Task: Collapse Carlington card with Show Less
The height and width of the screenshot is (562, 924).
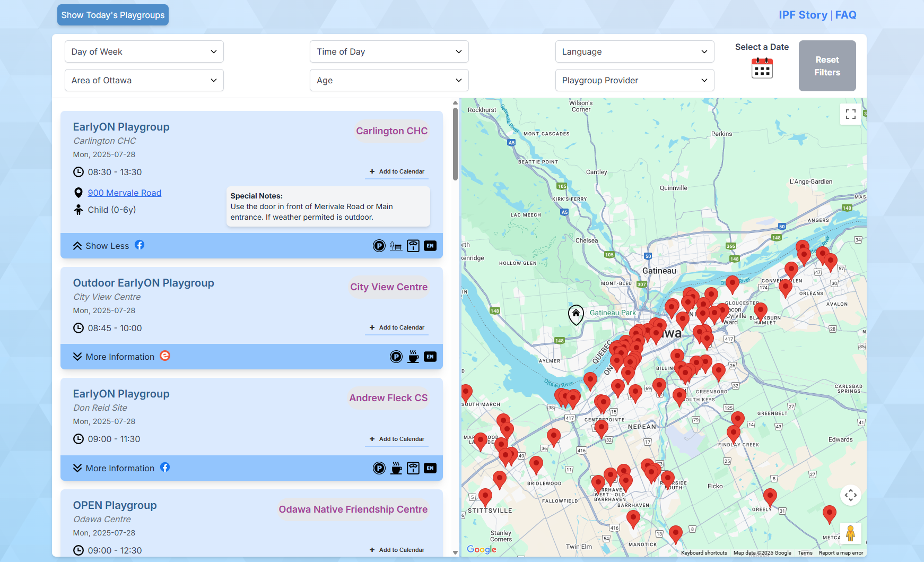Action: click(x=101, y=246)
